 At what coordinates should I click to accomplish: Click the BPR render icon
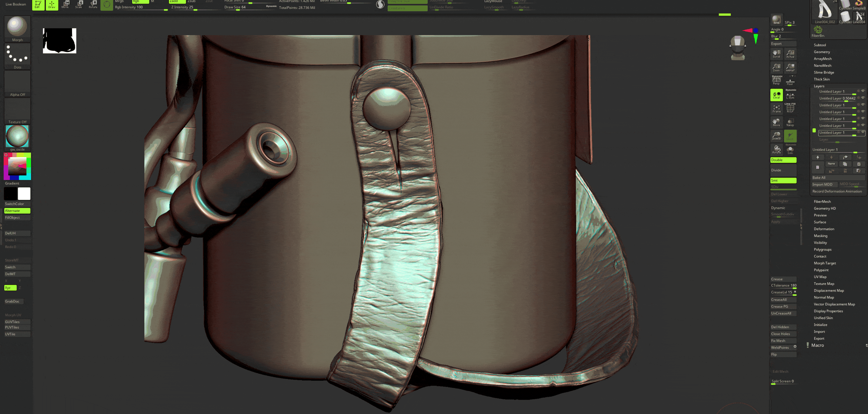[x=776, y=20]
